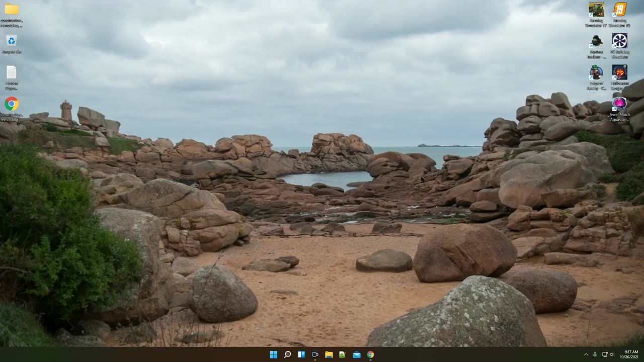Open Google Chrome from the taskbar

pyautogui.click(x=370, y=354)
